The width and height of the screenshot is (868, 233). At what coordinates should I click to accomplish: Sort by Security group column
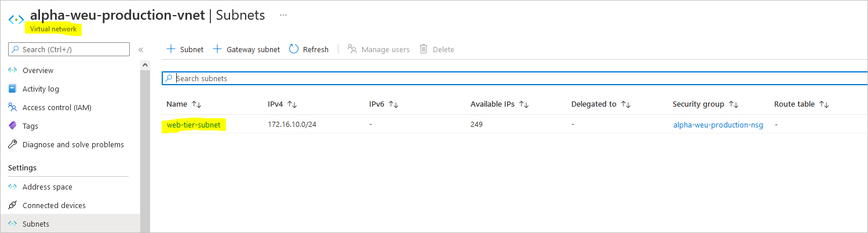[706, 104]
